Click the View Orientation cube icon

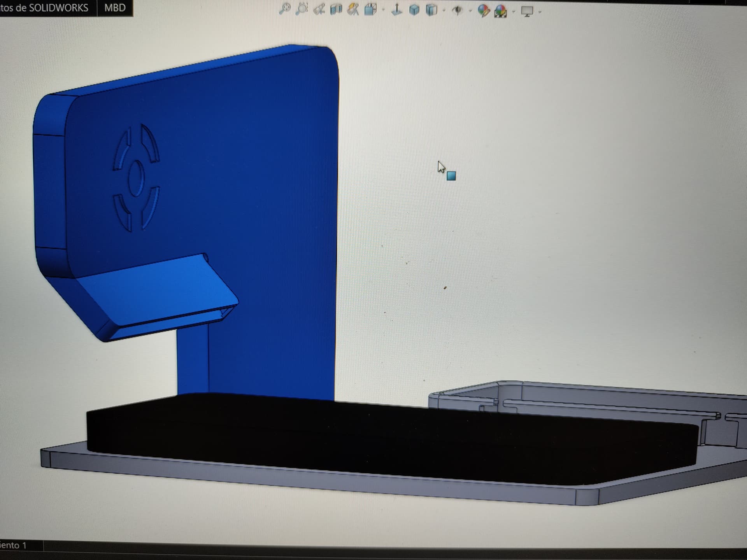[371, 10]
